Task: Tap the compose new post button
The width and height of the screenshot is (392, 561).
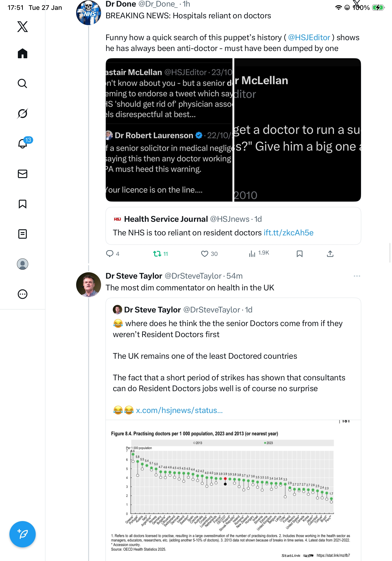Action: 23,534
